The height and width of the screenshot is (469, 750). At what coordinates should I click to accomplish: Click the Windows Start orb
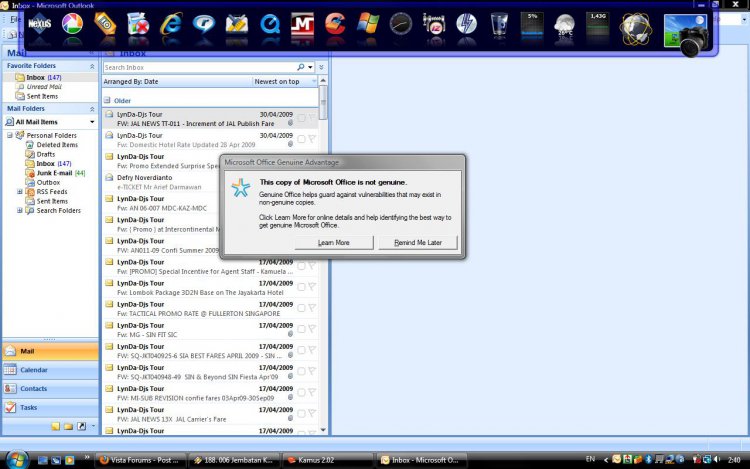(17, 459)
